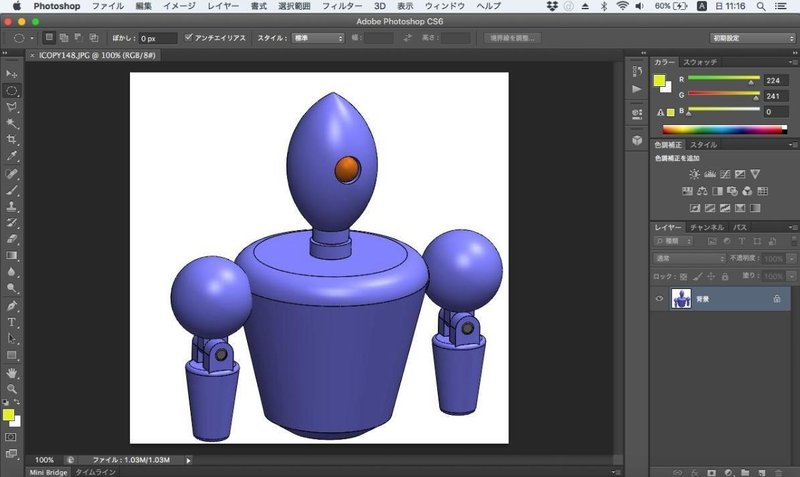Screen dimensions: 800x477
Task: Toggle lock all in Layers panel
Action: pos(724,277)
